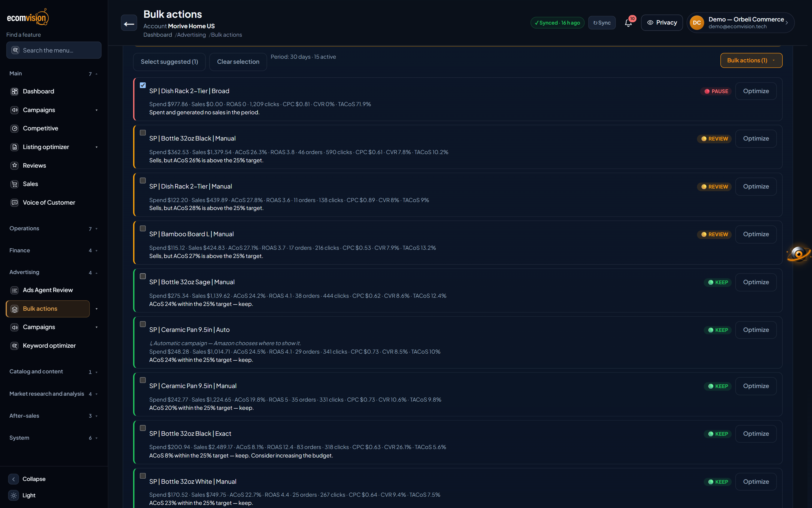Click the Main Campaigns megaphone icon

[14, 110]
